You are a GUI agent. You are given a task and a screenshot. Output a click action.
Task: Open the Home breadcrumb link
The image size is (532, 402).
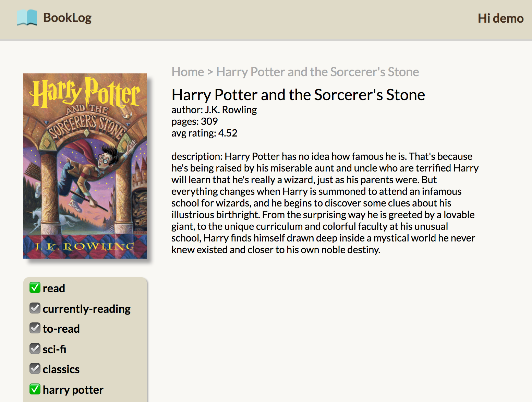click(x=188, y=72)
